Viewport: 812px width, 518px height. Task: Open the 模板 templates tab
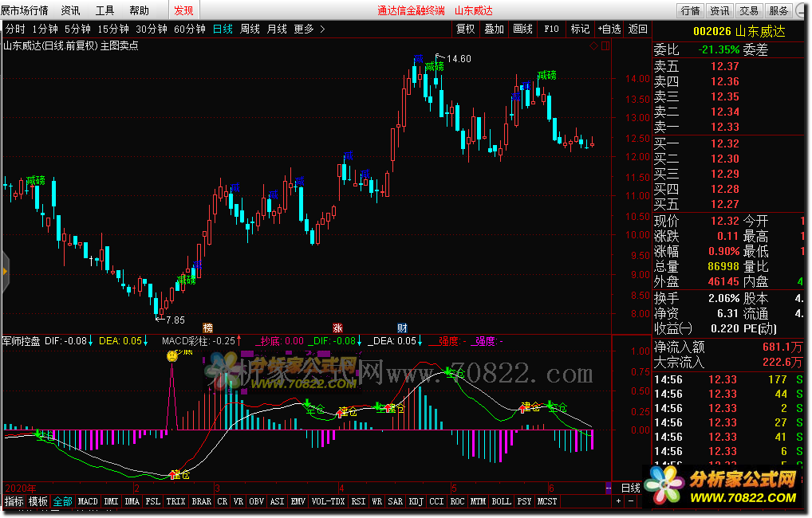click(x=38, y=501)
